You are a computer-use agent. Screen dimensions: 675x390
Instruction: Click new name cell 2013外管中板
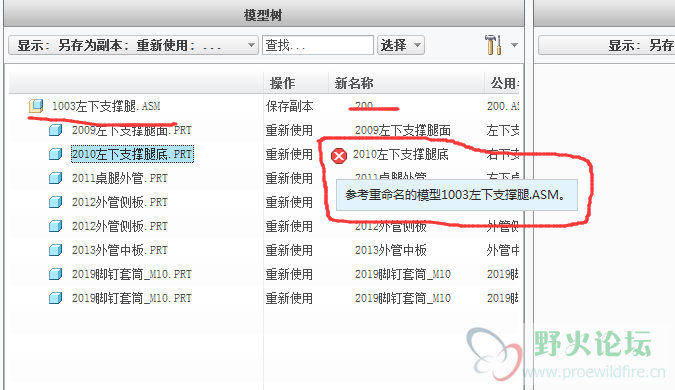tap(391, 250)
